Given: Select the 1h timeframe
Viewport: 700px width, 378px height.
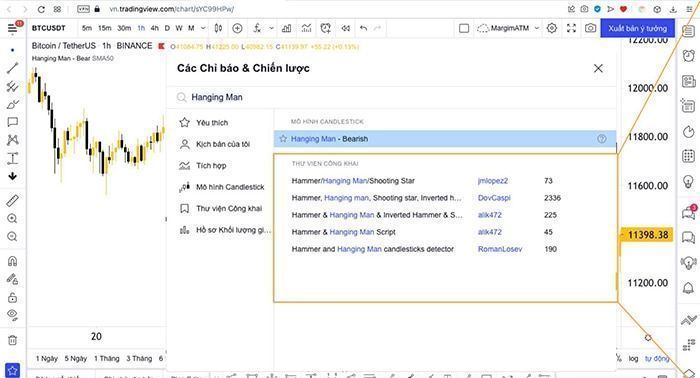Looking at the screenshot, I should 141,28.
